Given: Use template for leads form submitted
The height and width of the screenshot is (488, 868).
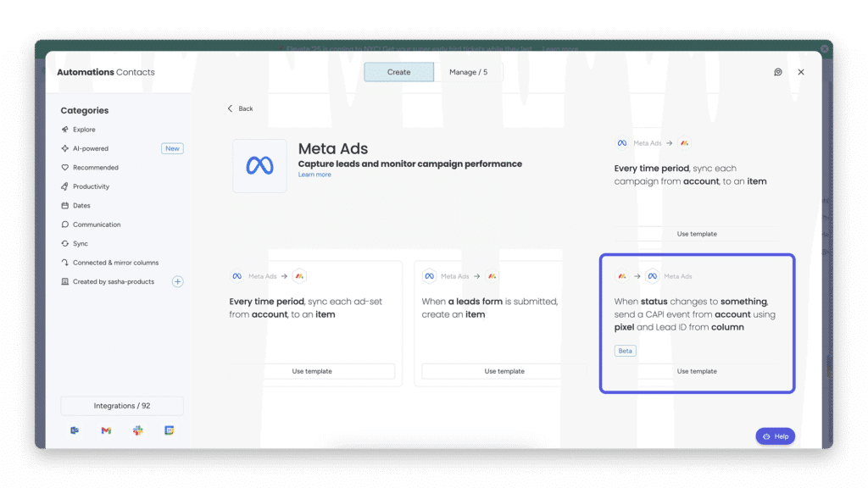Looking at the screenshot, I should coord(504,371).
